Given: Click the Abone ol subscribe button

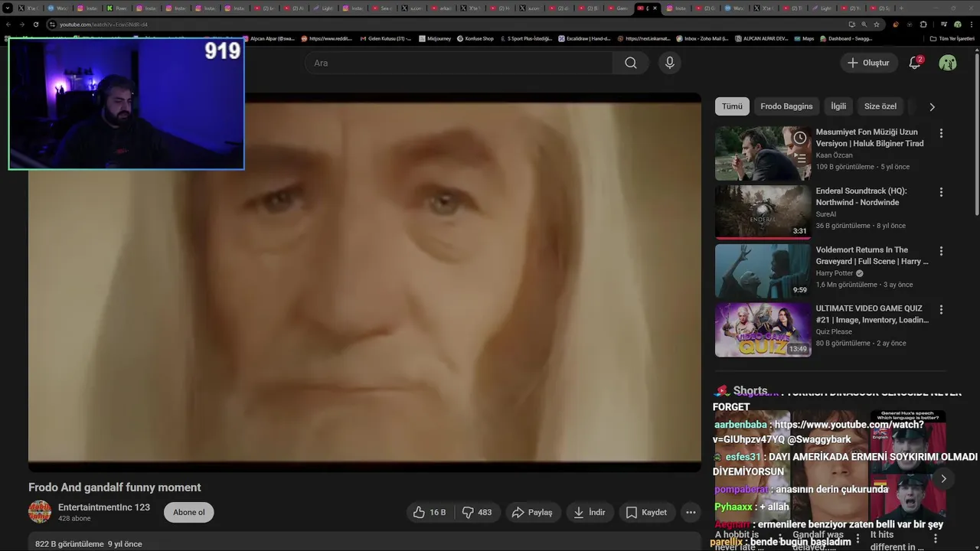Looking at the screenshot, I should click(x=188, y=512).
